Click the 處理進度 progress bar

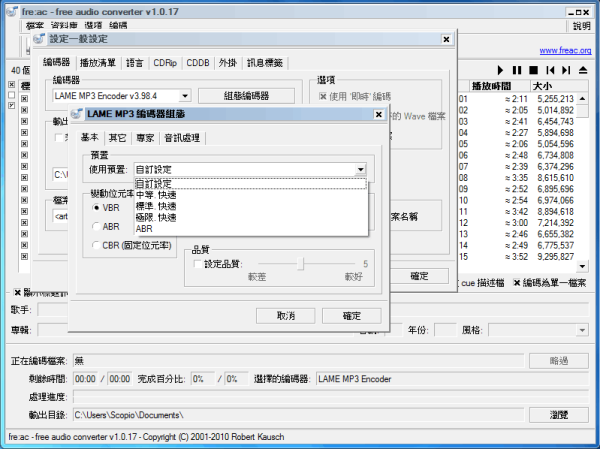tap(330, 397)
